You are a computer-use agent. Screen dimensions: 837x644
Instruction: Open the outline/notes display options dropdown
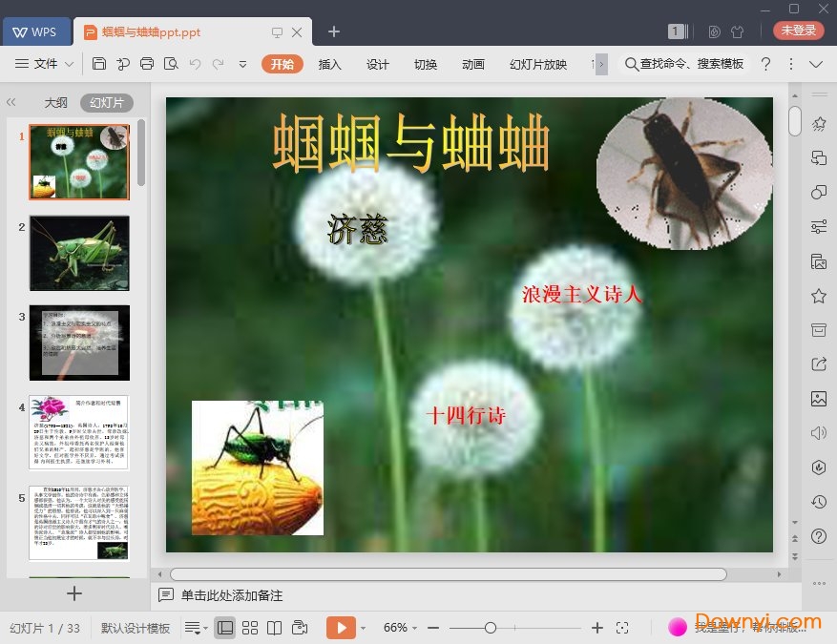click(x=194, y=628)
